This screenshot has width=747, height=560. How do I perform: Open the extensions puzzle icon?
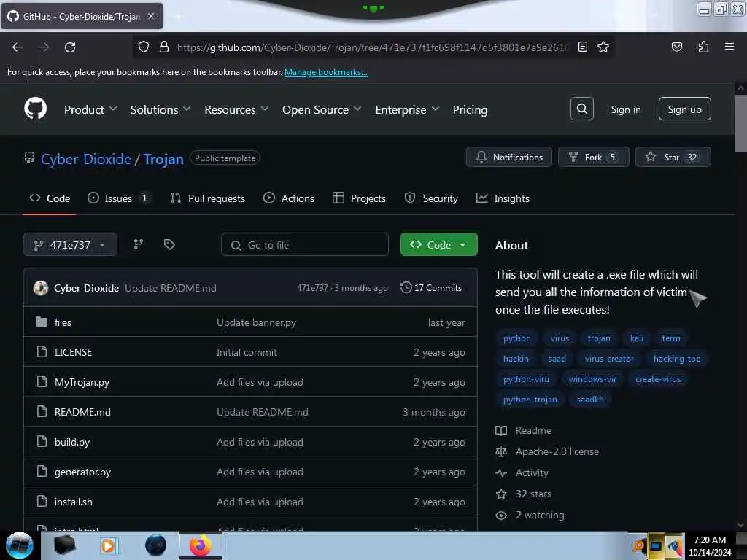point(703,47)
